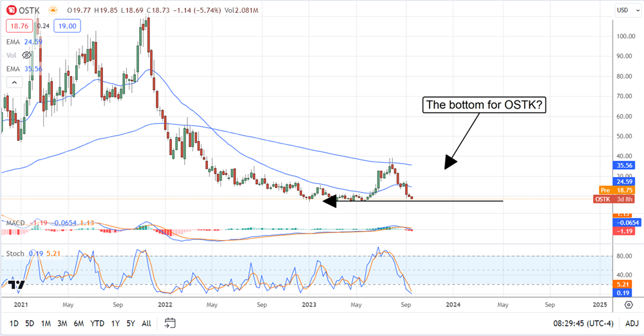Open chart settings gear on the time axis
Screen dimensions: 644x336
[x=629, y=305]
